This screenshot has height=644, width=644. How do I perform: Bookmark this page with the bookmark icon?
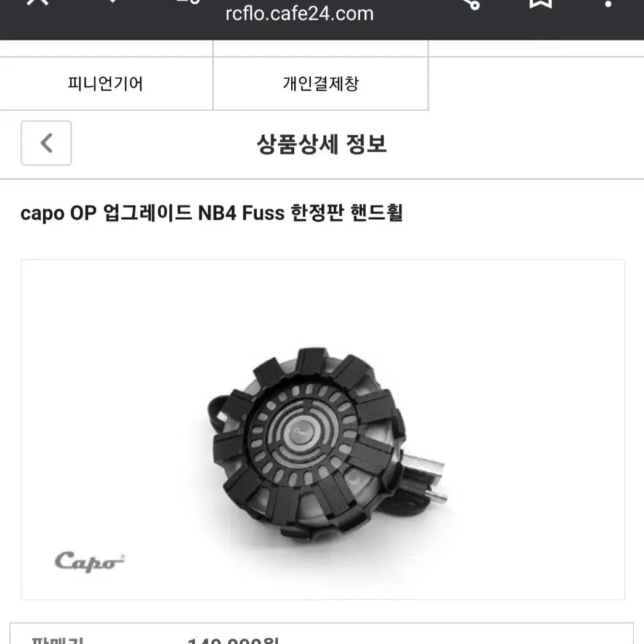pos(541,3)
